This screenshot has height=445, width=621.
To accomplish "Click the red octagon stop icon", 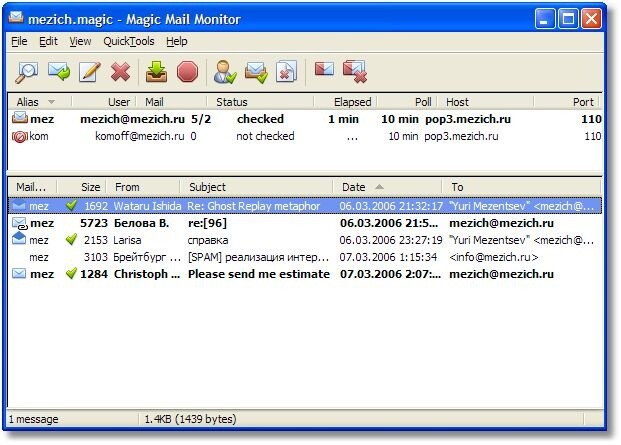I will tap(187, 72).
